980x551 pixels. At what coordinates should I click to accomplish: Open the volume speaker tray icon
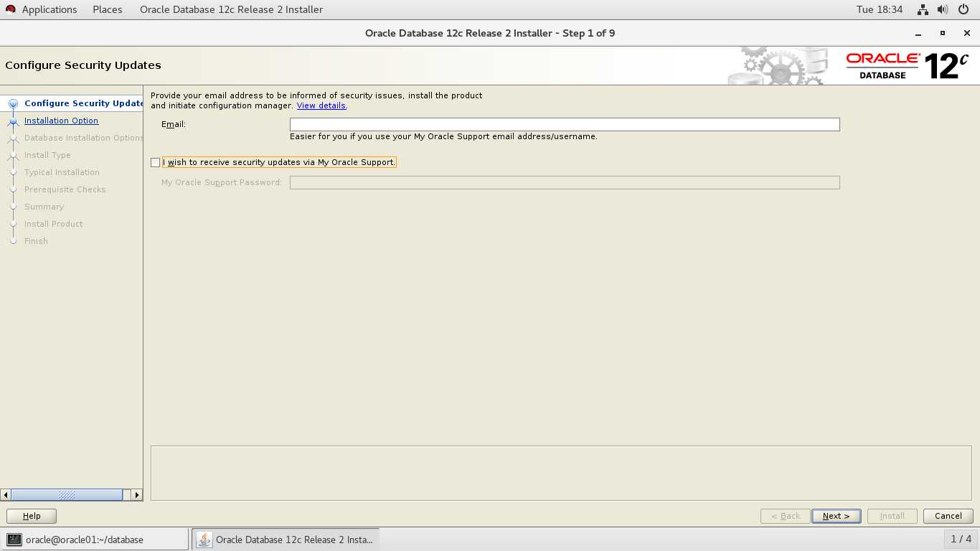(943, 9)
